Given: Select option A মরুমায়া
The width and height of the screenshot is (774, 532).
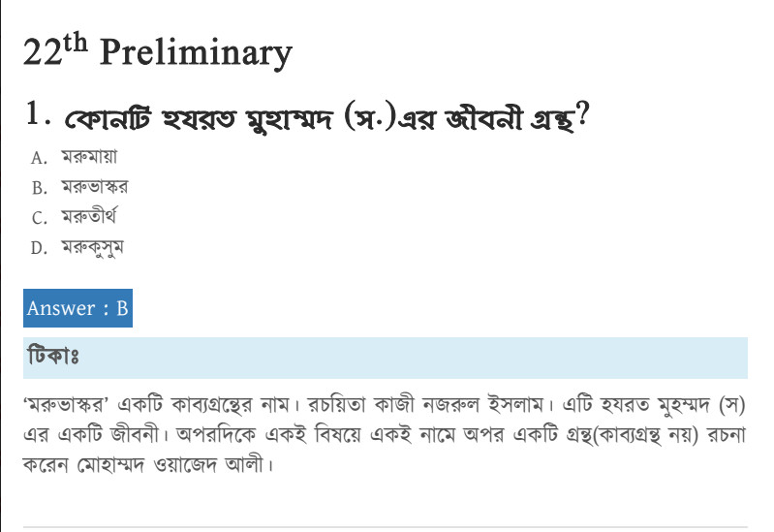Looking at the screenshot, I should coord(88,156).
